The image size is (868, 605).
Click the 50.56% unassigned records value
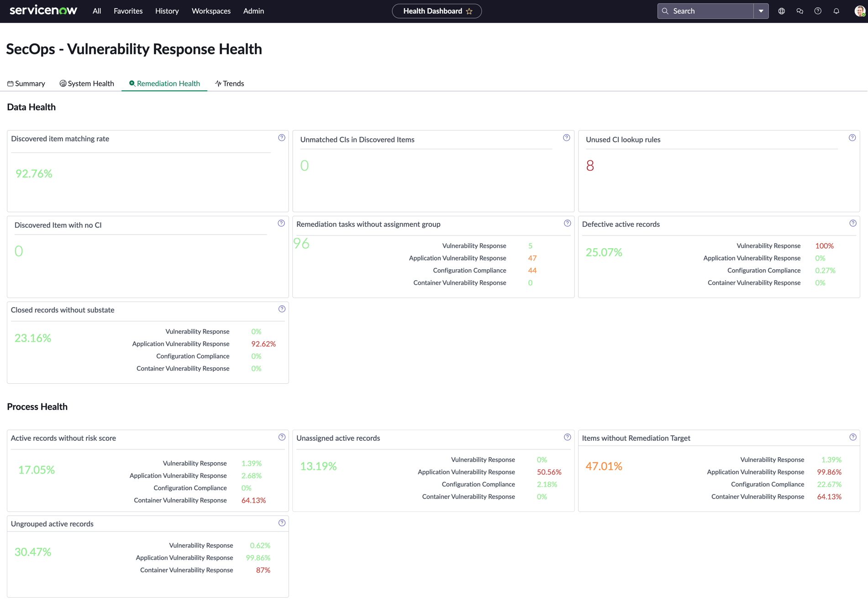pyautogui.click(x=549, y=472)
